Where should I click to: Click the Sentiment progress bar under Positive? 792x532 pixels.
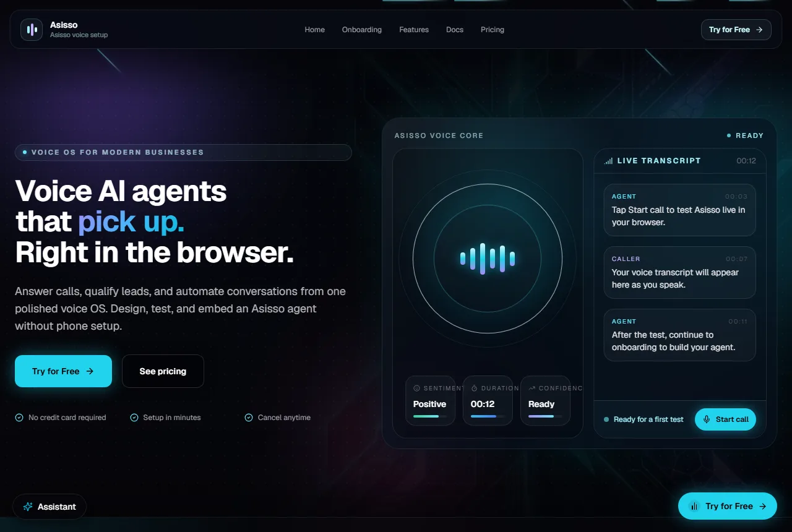[x=430, y=416]
